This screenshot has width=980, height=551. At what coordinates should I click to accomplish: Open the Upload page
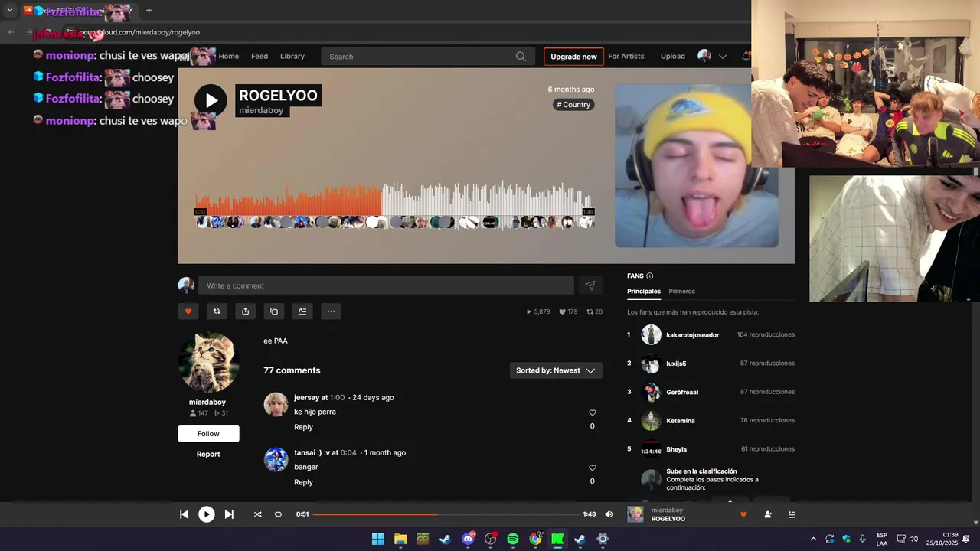pyautogui.click(x=673, y=56)
